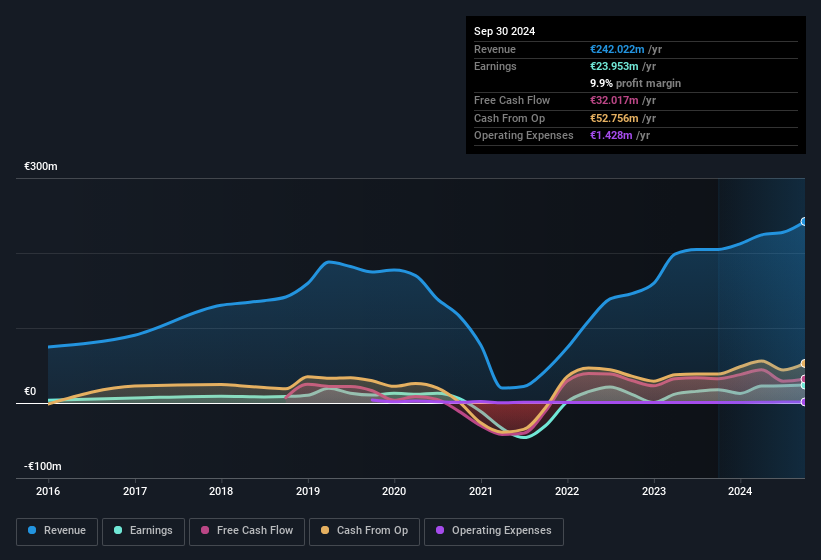Click the Revenue endpoint marker on chart
Screen dimensions: 821x560
coord(804,222)
